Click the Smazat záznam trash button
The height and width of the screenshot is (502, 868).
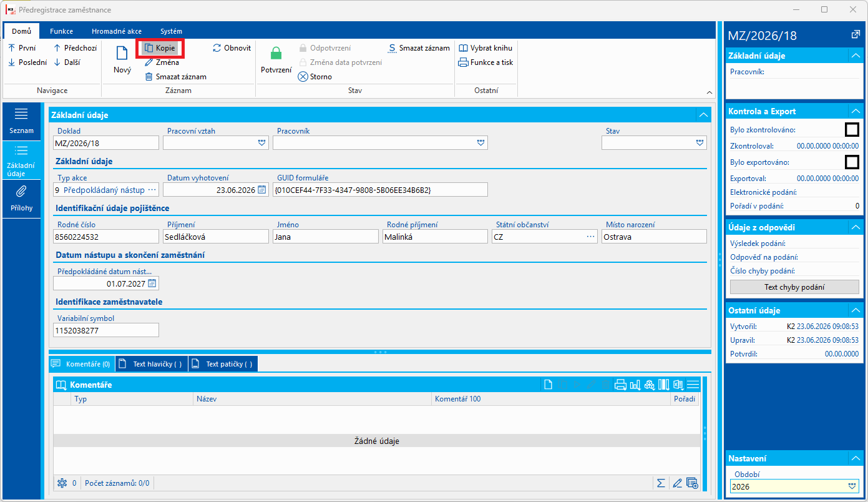(175, 77)
